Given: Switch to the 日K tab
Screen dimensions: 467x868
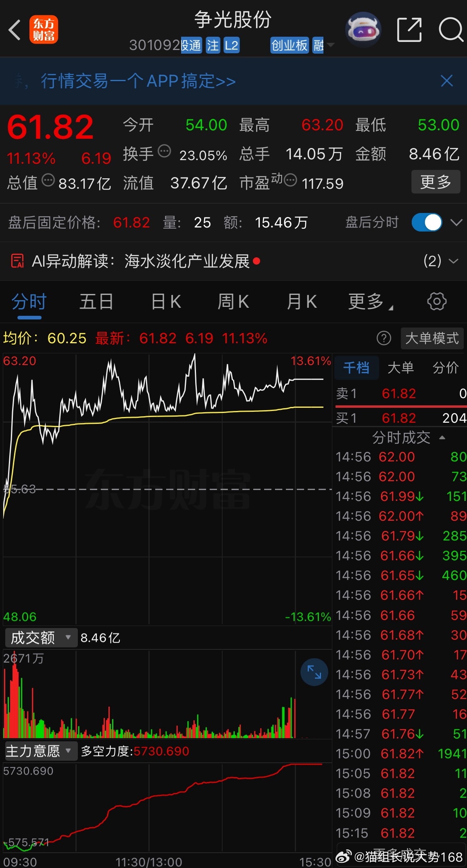Looking at the screenshot, I should pos(166,302).
